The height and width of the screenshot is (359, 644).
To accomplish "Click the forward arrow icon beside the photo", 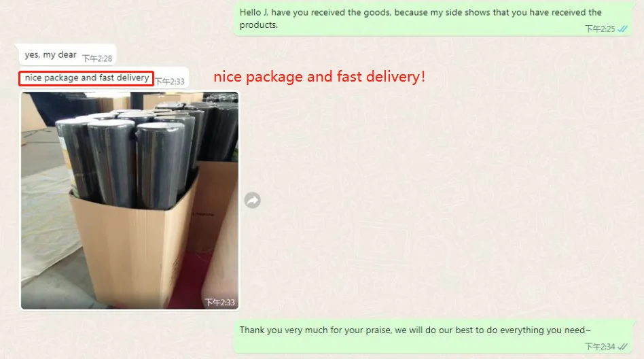I will (253, 201).
